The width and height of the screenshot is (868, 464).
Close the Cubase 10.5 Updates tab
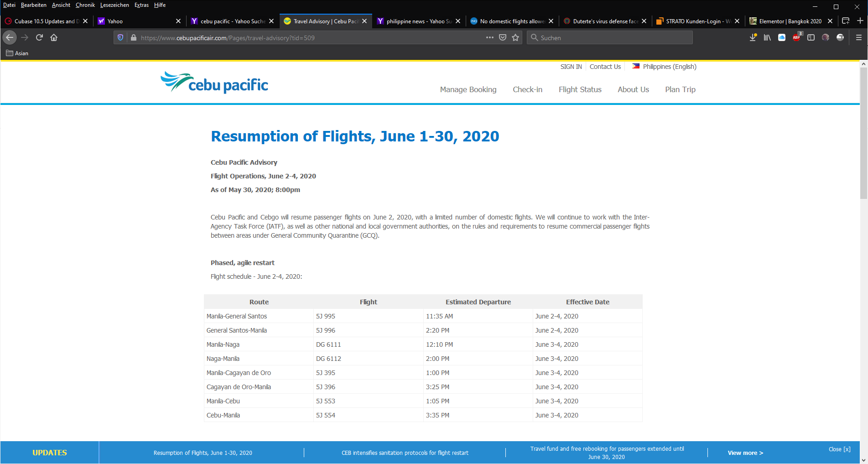pos(85,21)
